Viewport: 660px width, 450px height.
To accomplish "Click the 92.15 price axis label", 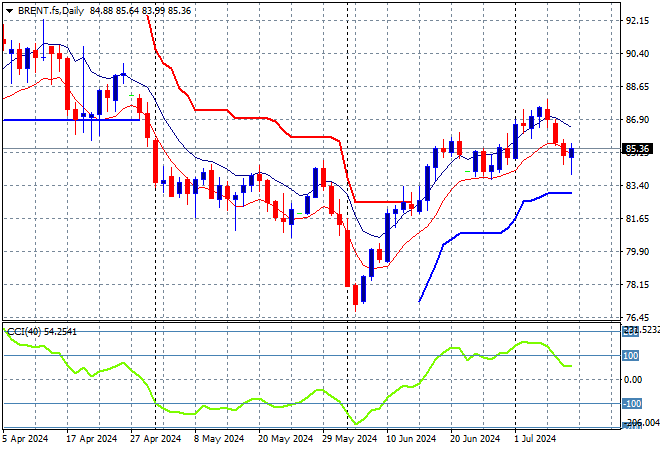I will click(638, 20).
